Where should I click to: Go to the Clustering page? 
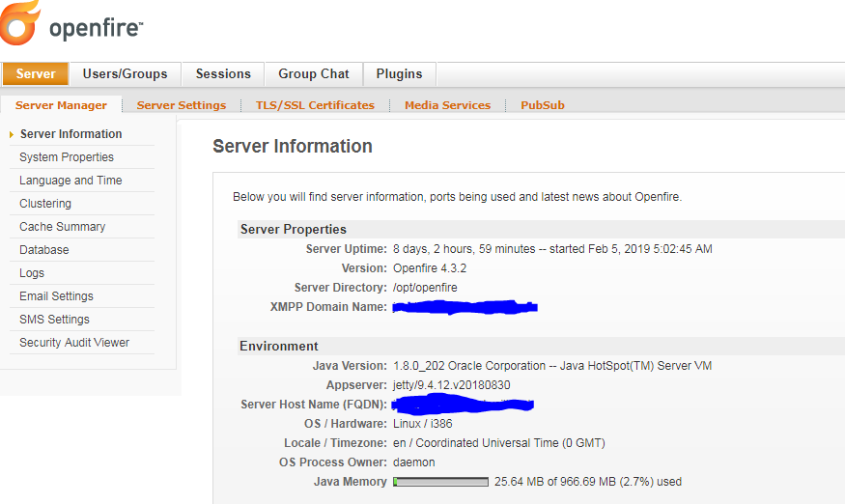point(45,203)
